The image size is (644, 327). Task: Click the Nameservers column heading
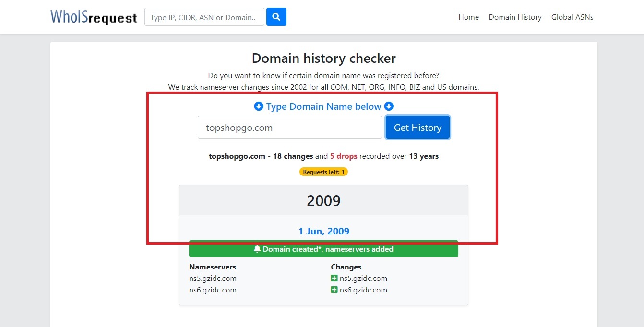213,267
